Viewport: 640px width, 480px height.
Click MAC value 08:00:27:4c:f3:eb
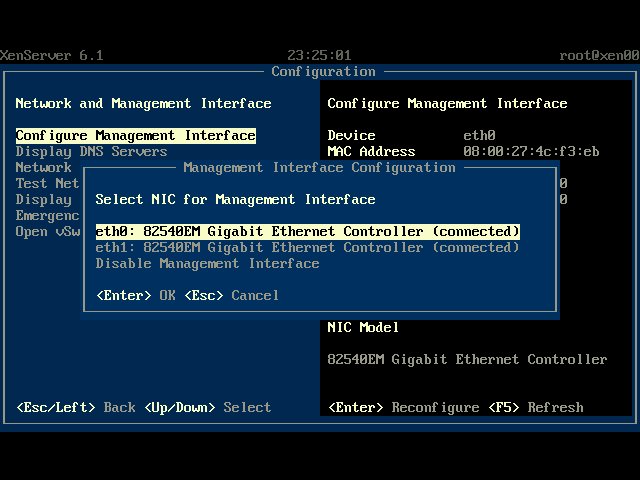click(531, 151)
